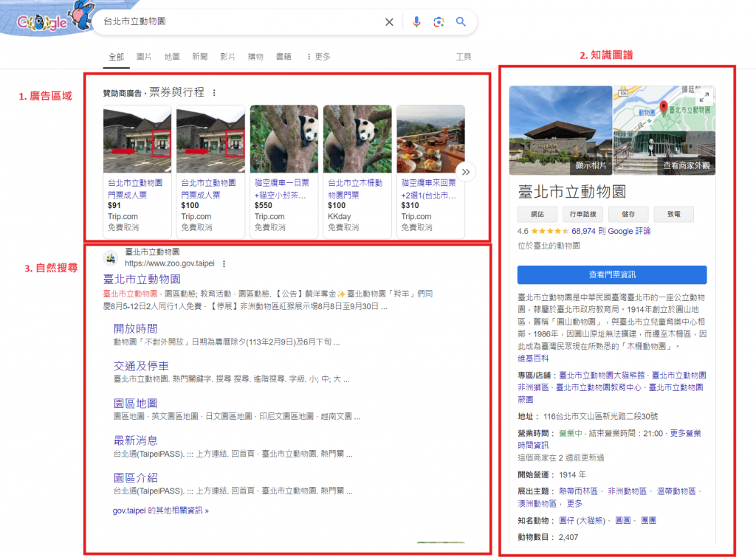
Task: Start voice search with the microphone icon
Action: coord(416,21)
